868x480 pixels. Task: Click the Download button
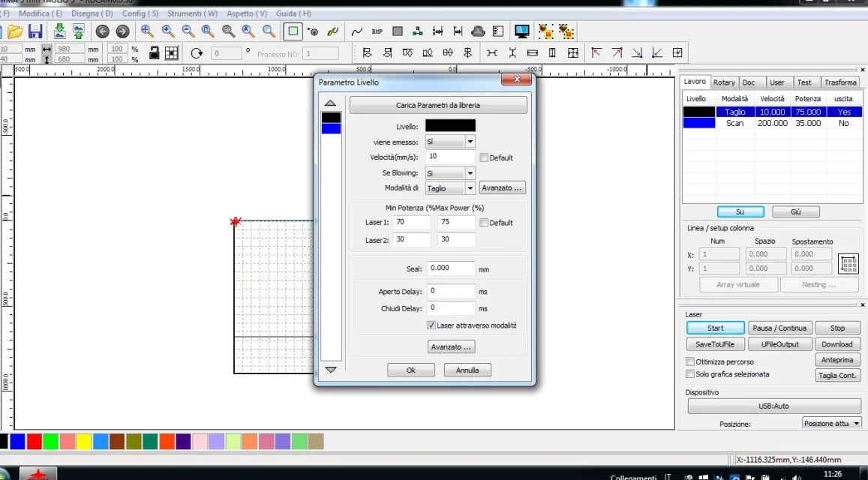pos(837,343)
